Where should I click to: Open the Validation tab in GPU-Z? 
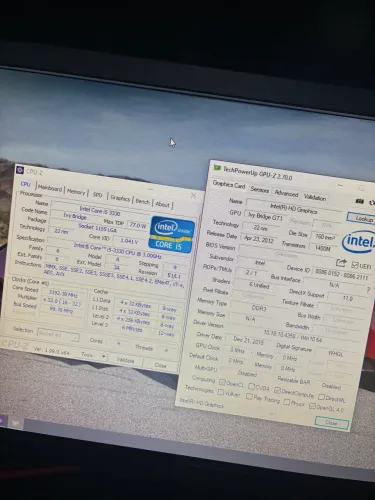click(315, 198)
